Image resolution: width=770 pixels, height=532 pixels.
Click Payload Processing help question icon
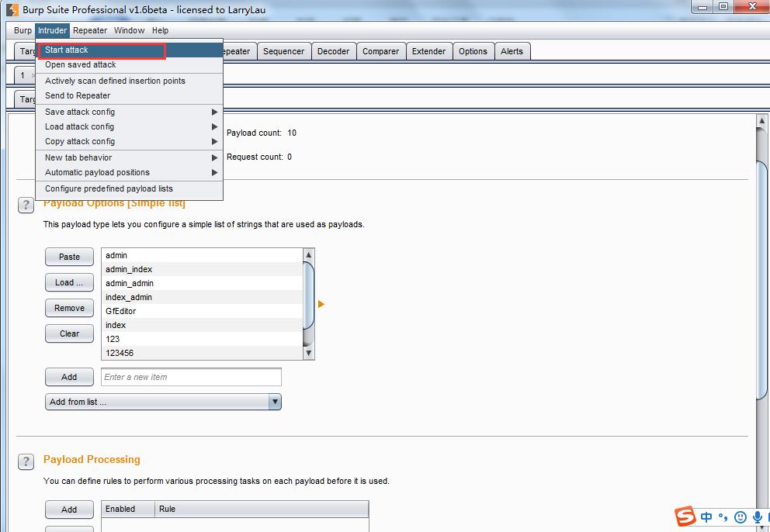[26, 461]
